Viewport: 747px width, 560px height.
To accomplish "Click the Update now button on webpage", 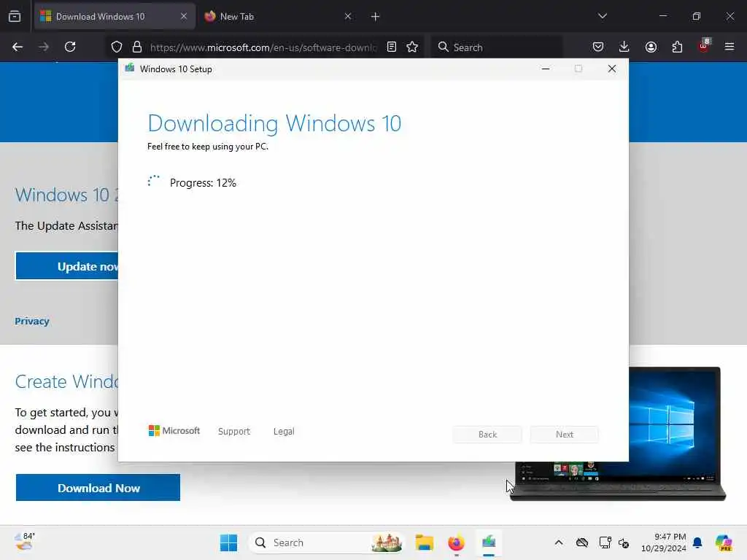I will tap(66, 266).
